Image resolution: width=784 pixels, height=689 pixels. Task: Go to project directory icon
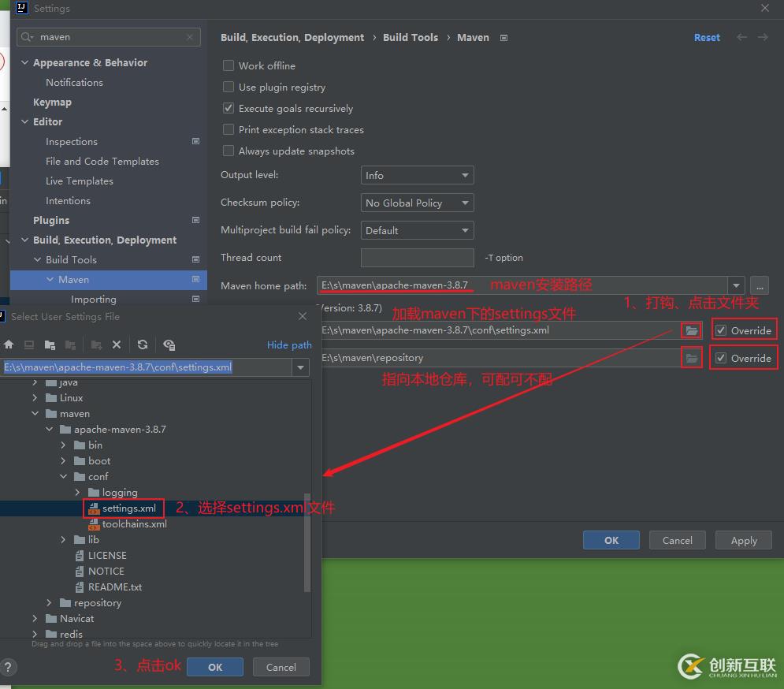(50, 344)
